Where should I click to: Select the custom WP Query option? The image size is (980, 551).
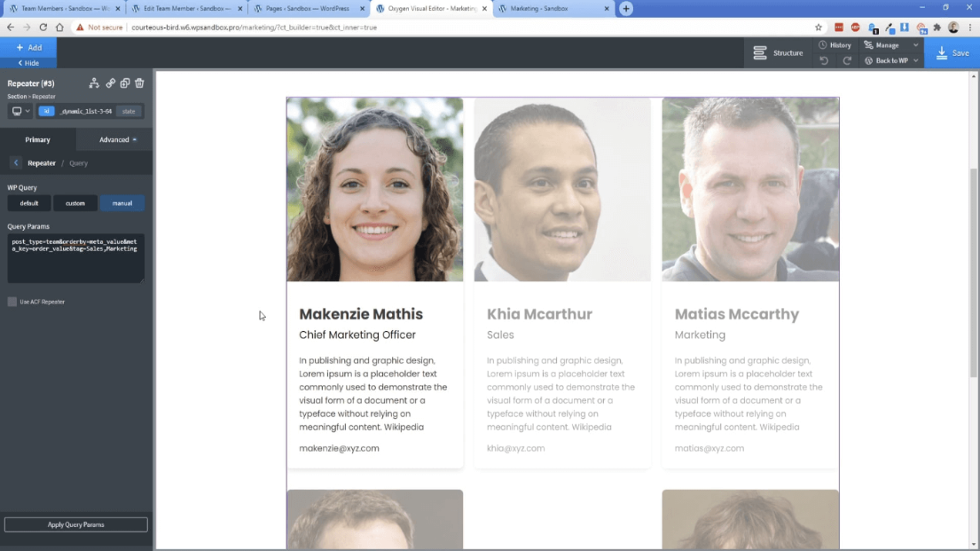click(x=75, y=203)
